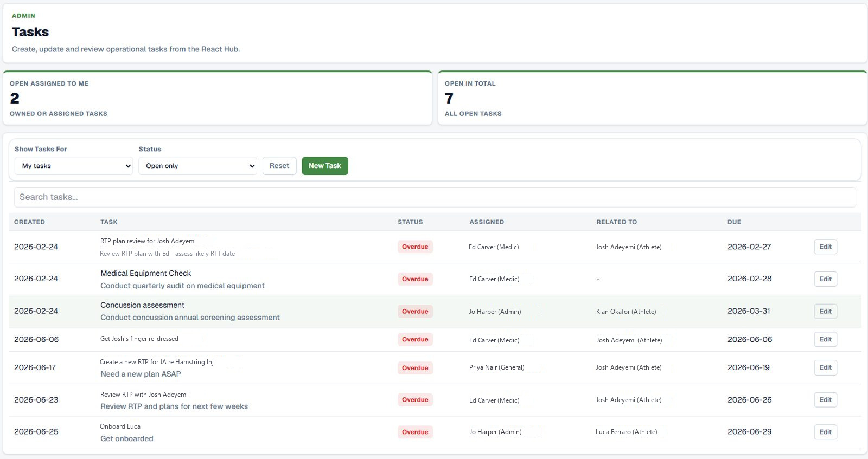Create a New Task

click(325, 166)
